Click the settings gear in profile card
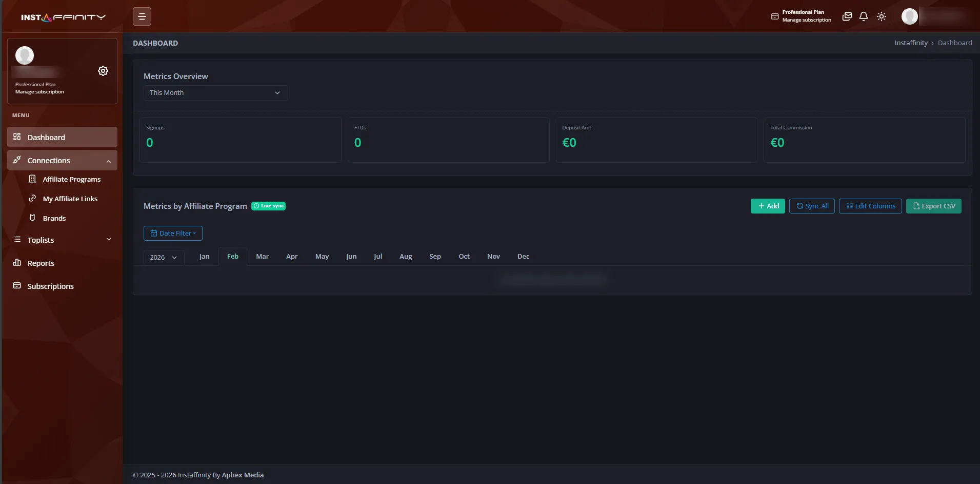 point(103,71)
